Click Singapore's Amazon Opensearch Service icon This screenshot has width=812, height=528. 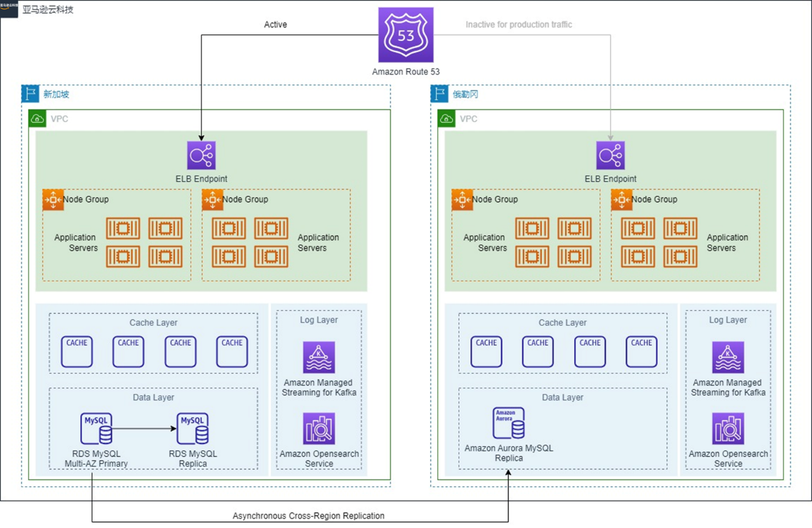tap(319, 429)
